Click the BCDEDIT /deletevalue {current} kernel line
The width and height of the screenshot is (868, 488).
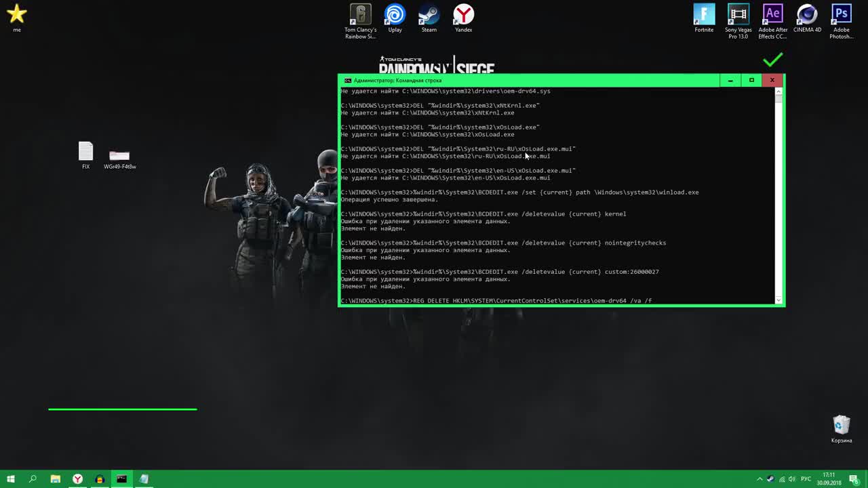pyautogui.click(x=484, y=213)
